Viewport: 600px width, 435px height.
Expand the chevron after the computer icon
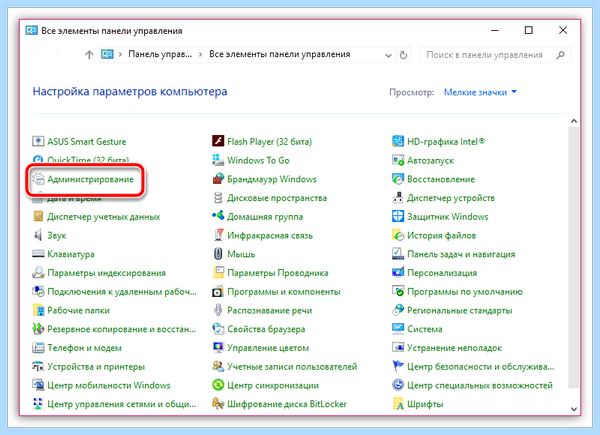(x=120, y=55)
